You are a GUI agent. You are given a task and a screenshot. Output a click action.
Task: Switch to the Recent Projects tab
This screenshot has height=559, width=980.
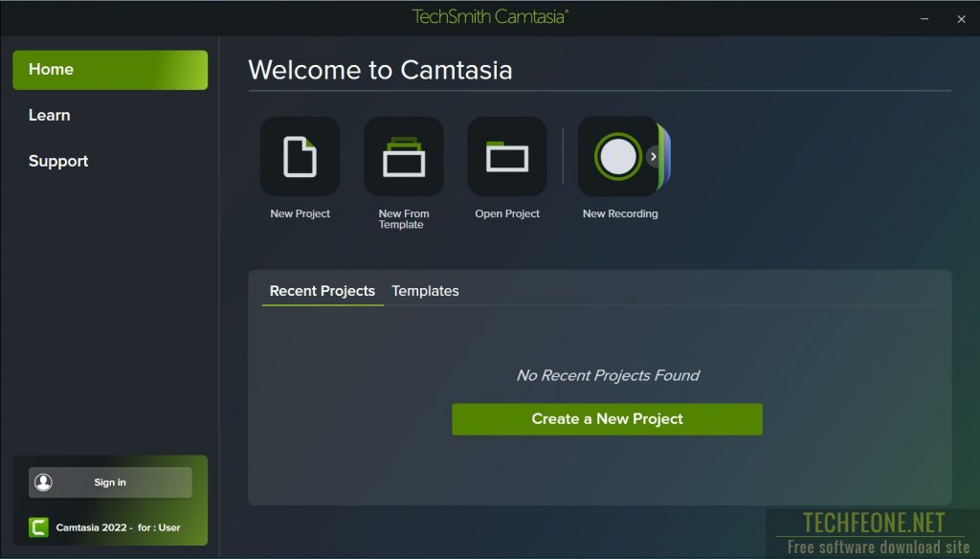tap(323, 291)
